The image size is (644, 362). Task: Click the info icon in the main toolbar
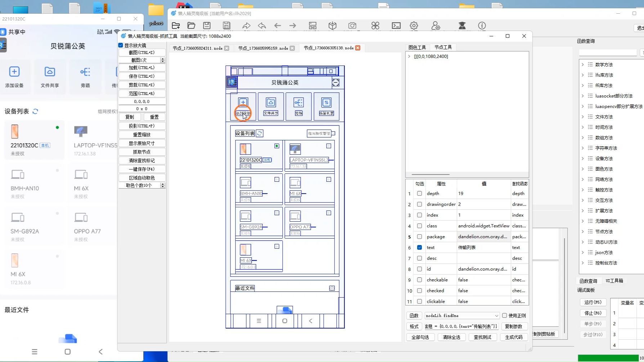tap(482, 26)
